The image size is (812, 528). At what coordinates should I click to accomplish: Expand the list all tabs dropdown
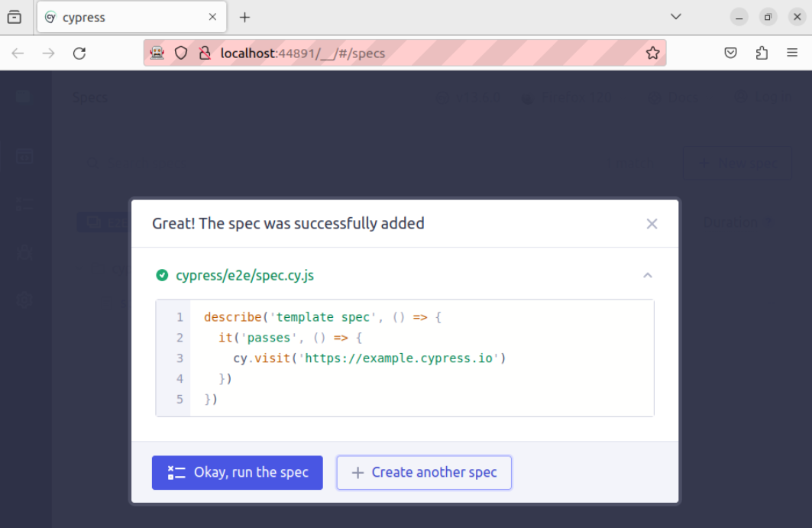click(x=675, y=17)
